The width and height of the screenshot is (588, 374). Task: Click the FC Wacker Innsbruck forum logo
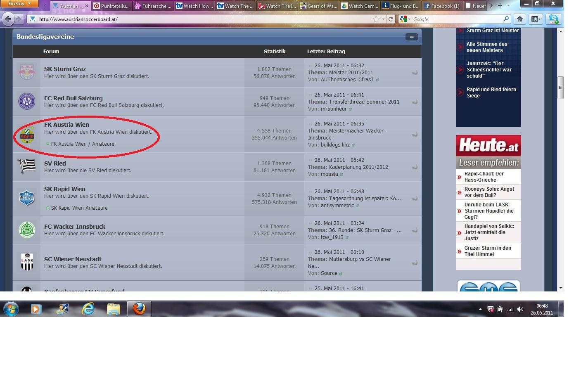pyautogui.click(x=27, y=230)
